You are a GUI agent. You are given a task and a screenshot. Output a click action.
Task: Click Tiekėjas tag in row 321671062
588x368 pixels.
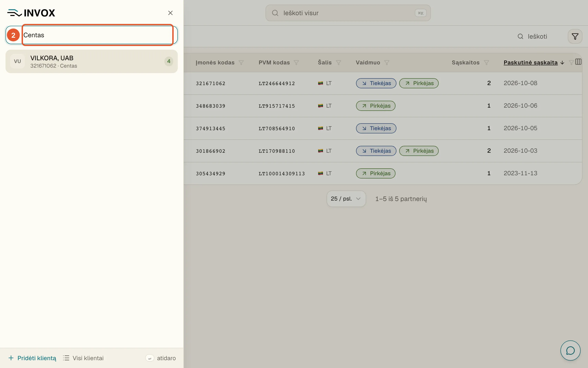coord(376,83)
